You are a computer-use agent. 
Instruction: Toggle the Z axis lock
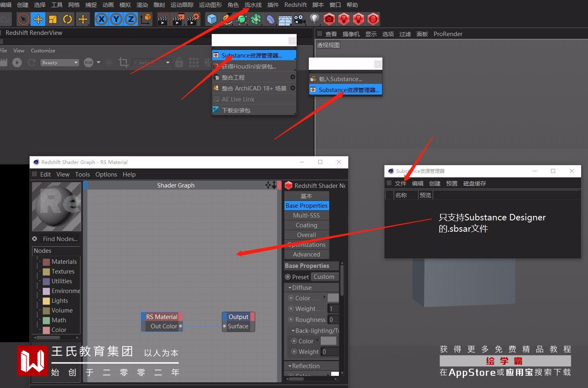coord(131,19)
